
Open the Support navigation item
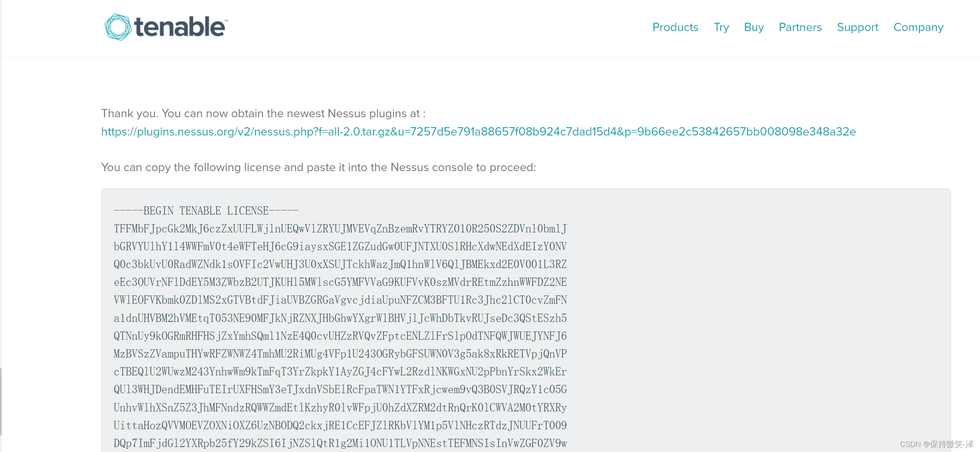pyautogui.click(x=857, y=27)
